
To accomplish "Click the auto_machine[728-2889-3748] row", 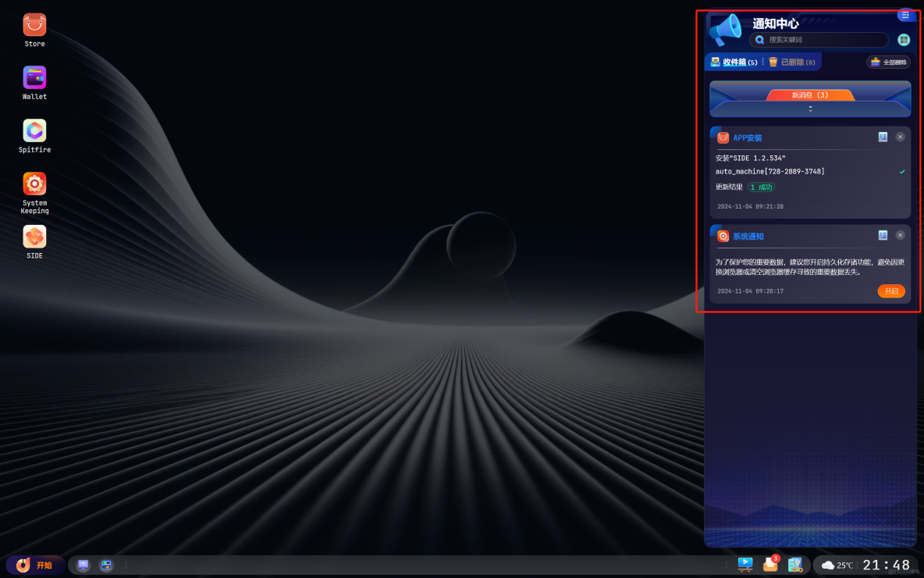I will click(x=810, y=172).
